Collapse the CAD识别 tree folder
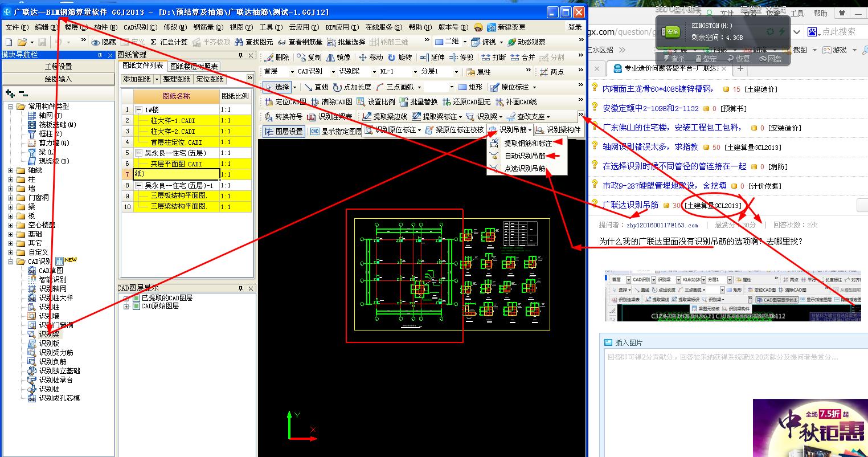 pos(11,262)
